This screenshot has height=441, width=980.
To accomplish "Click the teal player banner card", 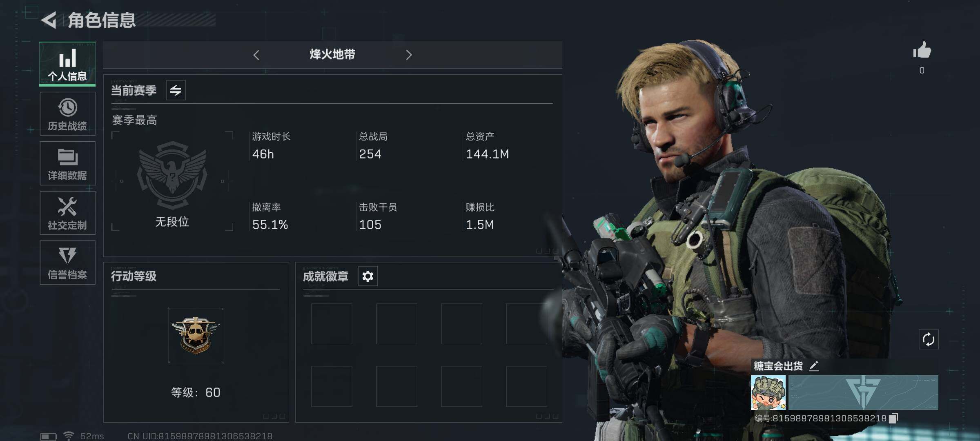I will (863, 393).
